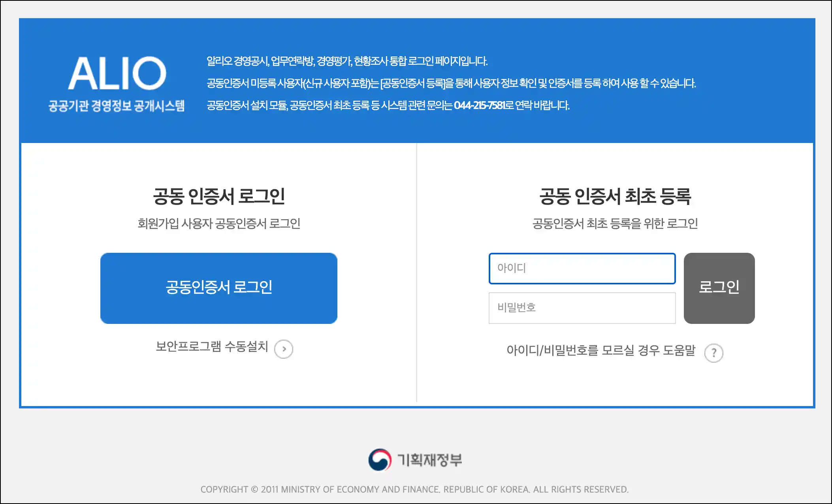Viewport: 832px width, 504px height.
Task: Click the 공공기관 경영정보 공개시스템 tagline
Action: [x=117, y=106]
